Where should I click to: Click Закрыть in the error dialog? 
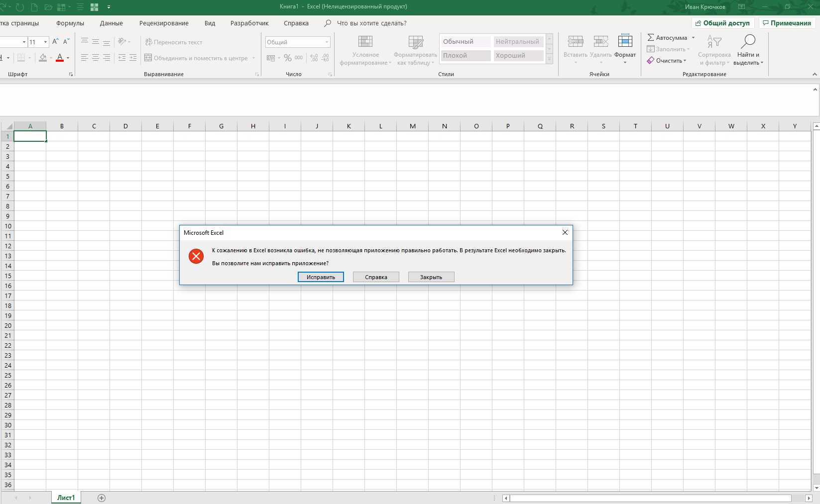431,277
